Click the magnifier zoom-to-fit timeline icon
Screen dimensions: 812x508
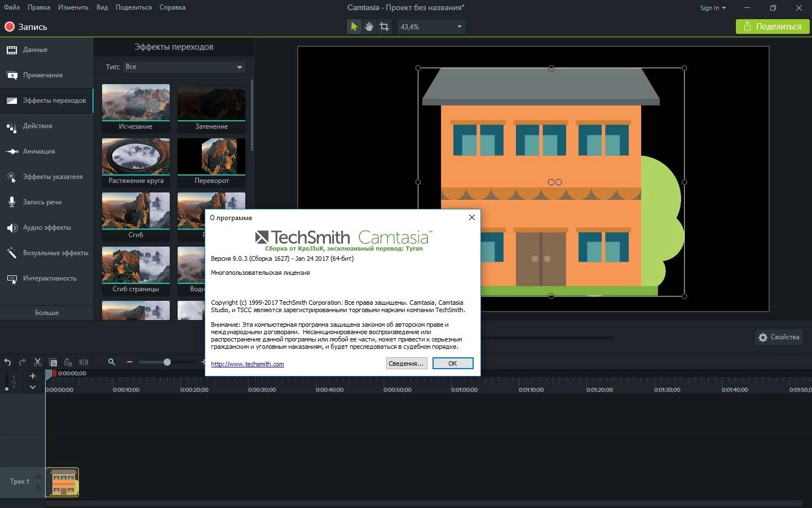(112, 362)
